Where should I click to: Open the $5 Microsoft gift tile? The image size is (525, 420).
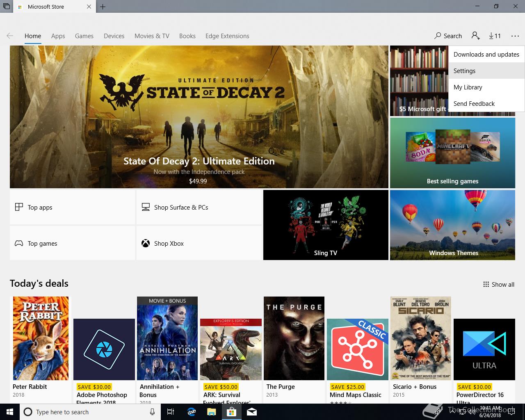pos(418,81)
